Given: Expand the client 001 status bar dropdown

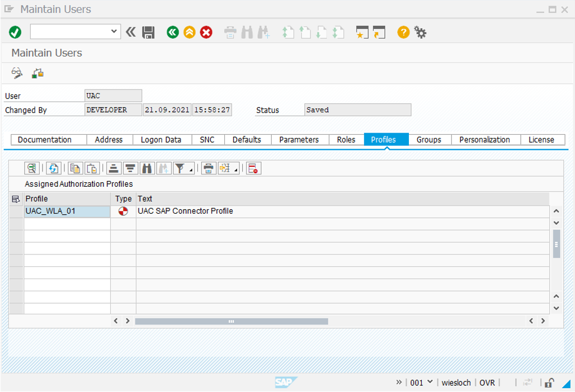Looking at the screenshot, I should click(x=430, y=382).
